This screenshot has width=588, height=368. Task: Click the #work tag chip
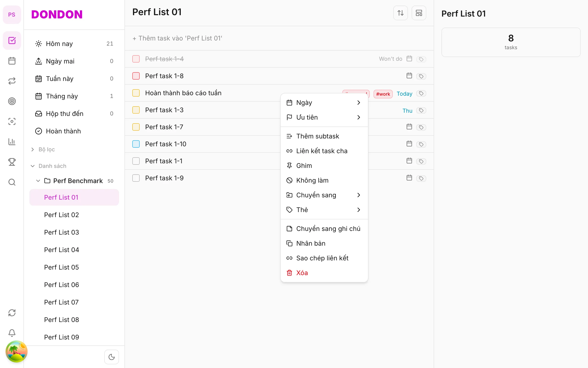pyautogui.click(x=383, y=94)
